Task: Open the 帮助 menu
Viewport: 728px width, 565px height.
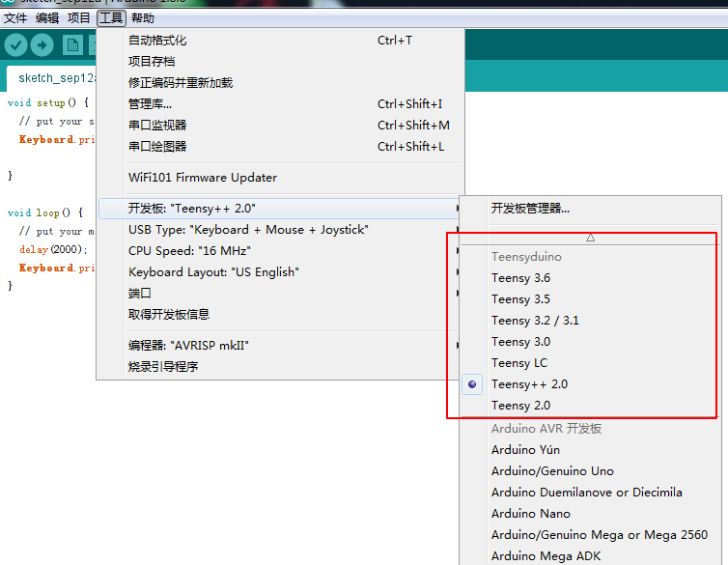Action: (x=143, y=18)
